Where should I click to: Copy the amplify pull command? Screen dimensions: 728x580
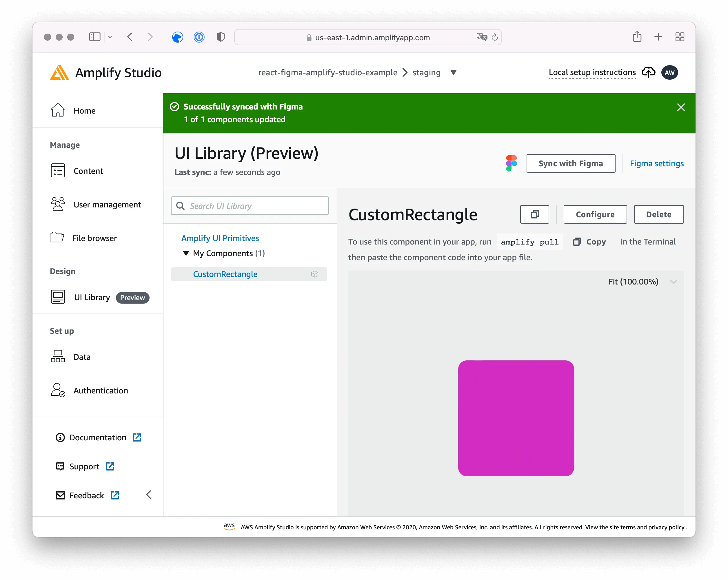click(589, 242)
